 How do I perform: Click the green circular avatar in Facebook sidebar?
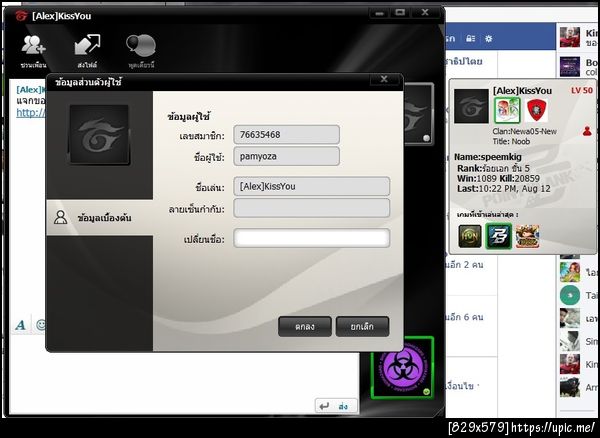pyautogui.click(x=570, y=295)
